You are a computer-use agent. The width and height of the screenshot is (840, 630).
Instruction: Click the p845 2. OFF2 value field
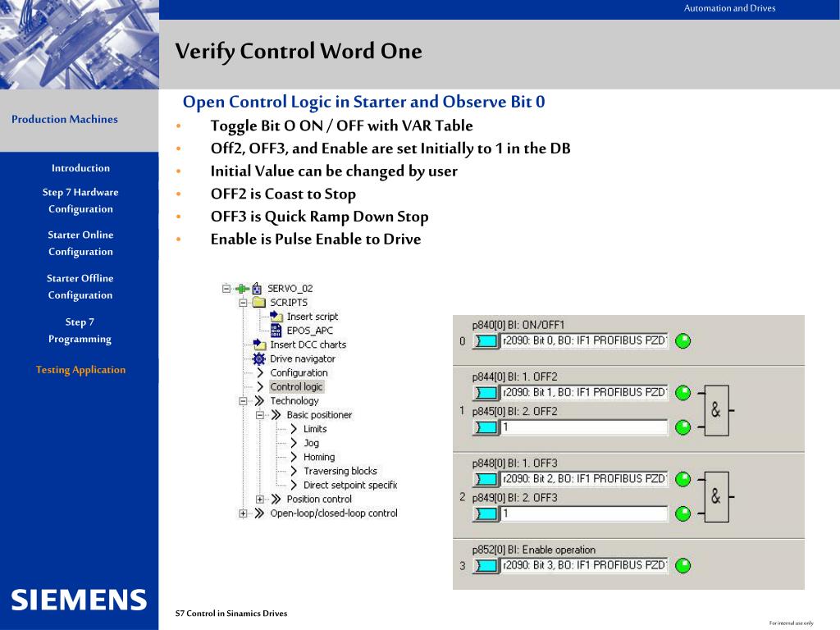click(584, 427)
